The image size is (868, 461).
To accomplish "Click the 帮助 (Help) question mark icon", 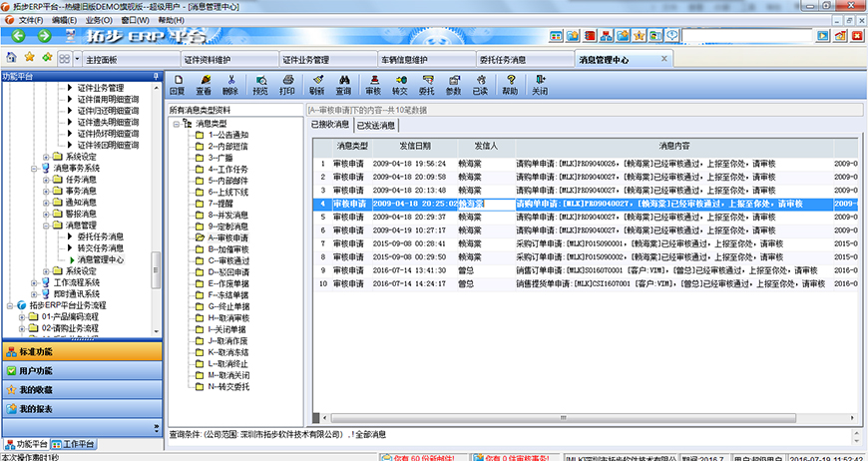I will (510, 84).
